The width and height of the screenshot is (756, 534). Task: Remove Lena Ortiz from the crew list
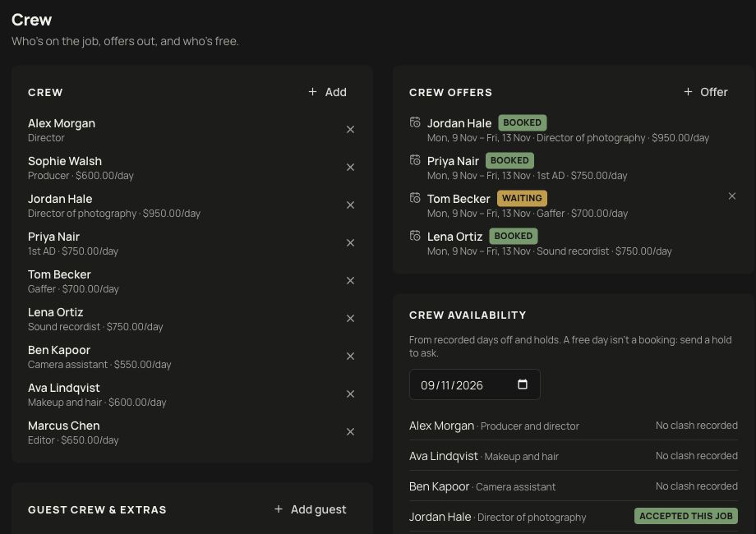pos(351,319)
